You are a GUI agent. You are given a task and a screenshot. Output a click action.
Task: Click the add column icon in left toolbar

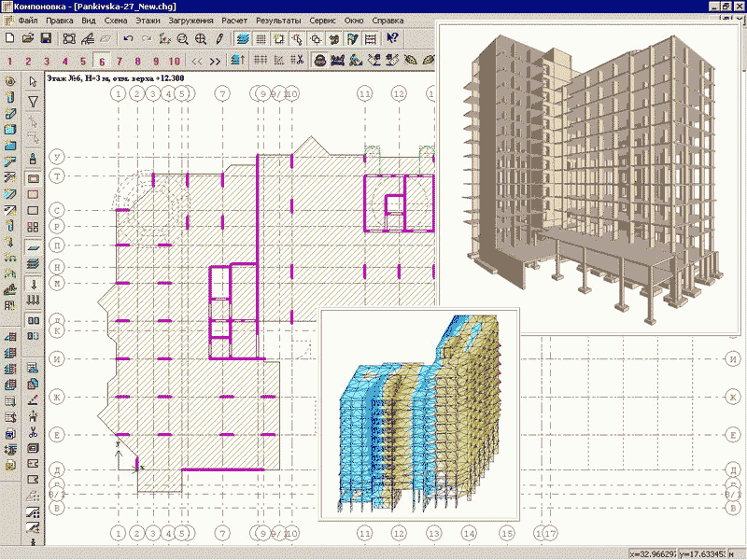point(10,97)
